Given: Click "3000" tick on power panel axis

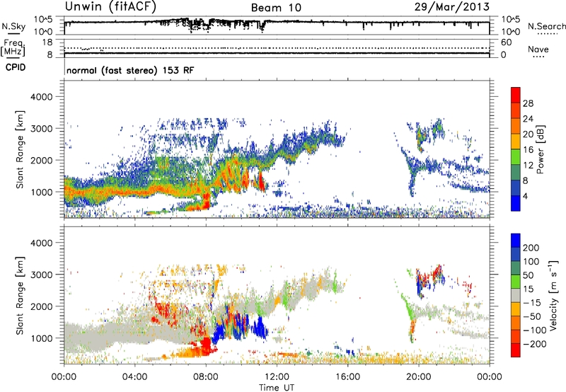Looking at the screenshot, I should 41,129.
